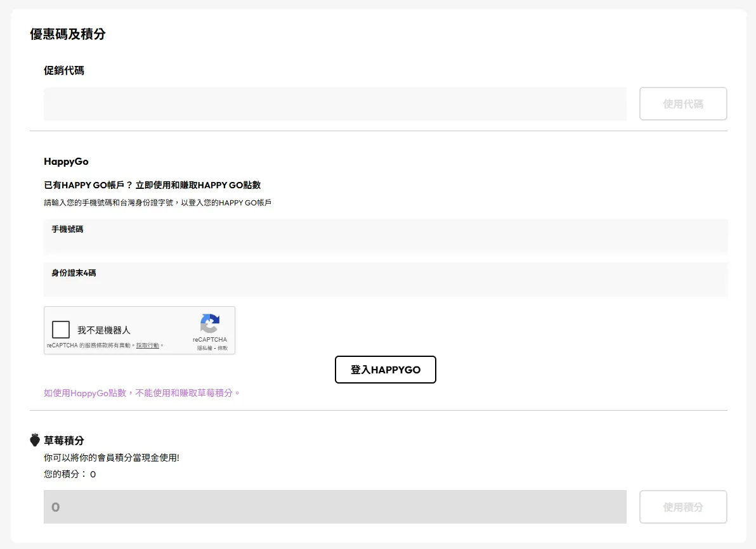Image resolution: width=756 pixels, height=549 pixels.
Task: Click the 您的積分 balance text
Action: 70,474
